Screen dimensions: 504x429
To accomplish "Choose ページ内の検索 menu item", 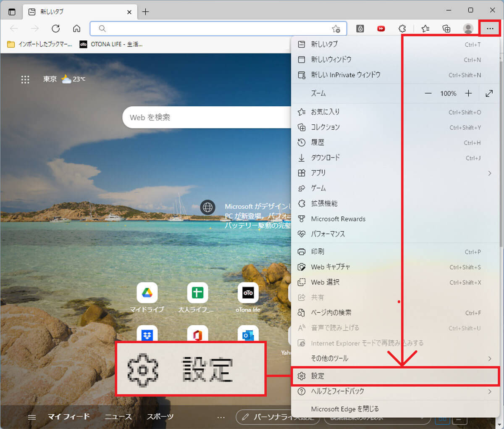I will click(x=395, y=313).
